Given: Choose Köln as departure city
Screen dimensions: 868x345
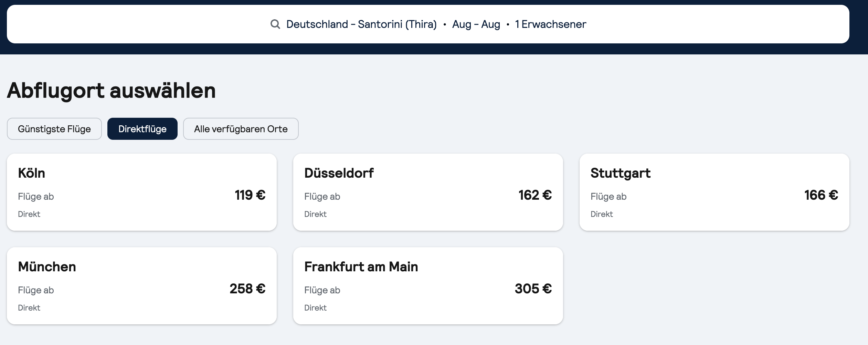Looking at the screenshot, I should [142, 192].
